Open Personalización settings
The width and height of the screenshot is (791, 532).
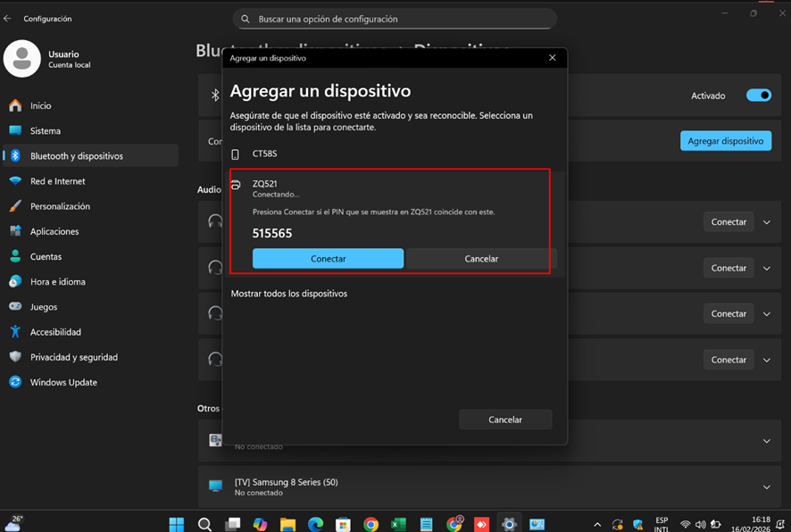[x=60, y=206]
